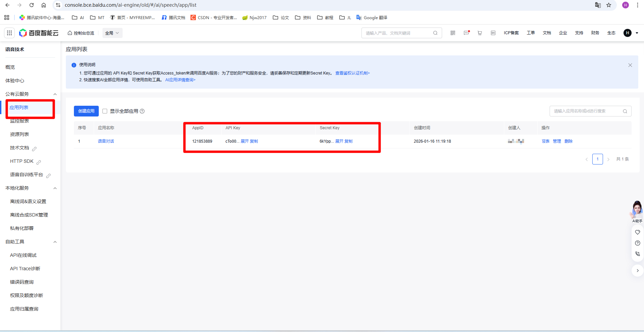Open 监控报表 in the sidebar
This screenshot has width=644, height=332.
click(x=19, y=121)
